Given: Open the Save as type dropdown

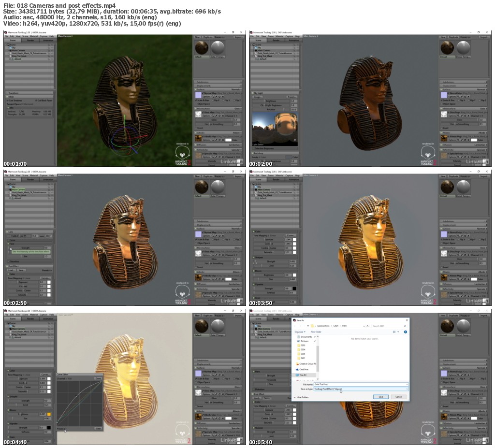Looking at the screenshot, I should [x=361, y=389].
